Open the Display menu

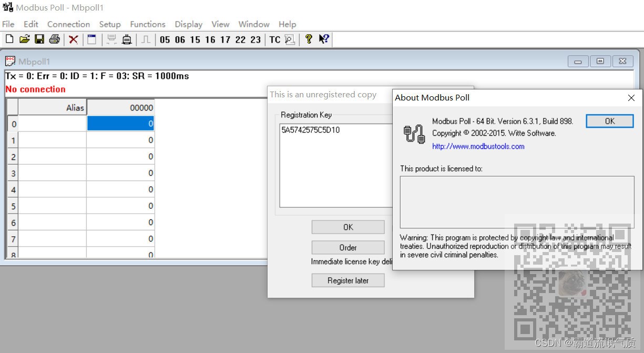[188, 24]
